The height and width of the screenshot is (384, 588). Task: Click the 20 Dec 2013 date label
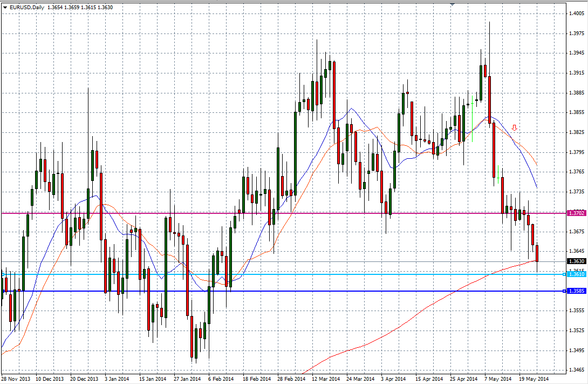(x=84, y=379)
